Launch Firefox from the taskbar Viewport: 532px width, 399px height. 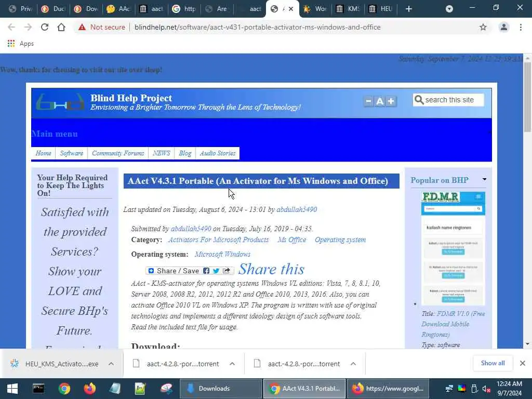coord(89,389)
